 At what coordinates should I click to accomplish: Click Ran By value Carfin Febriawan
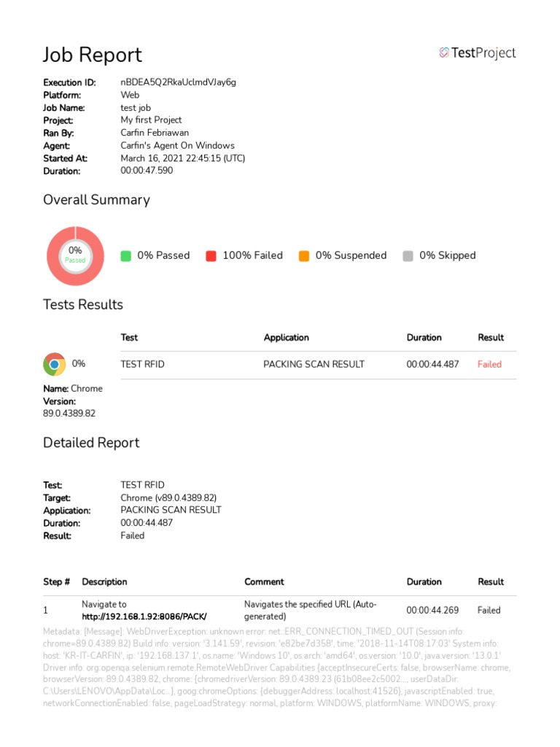click(155, 133)
